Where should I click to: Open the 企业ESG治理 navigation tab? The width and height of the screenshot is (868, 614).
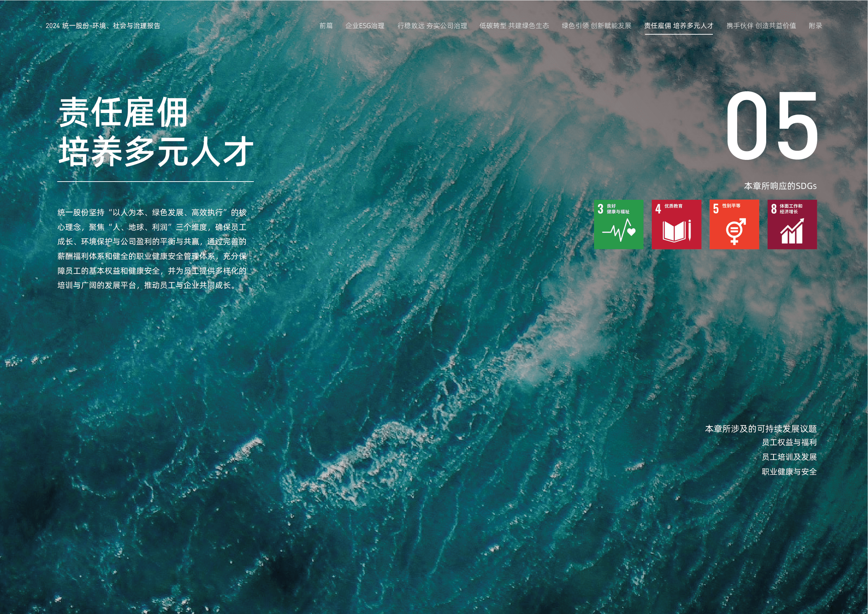tap(365, 26)
